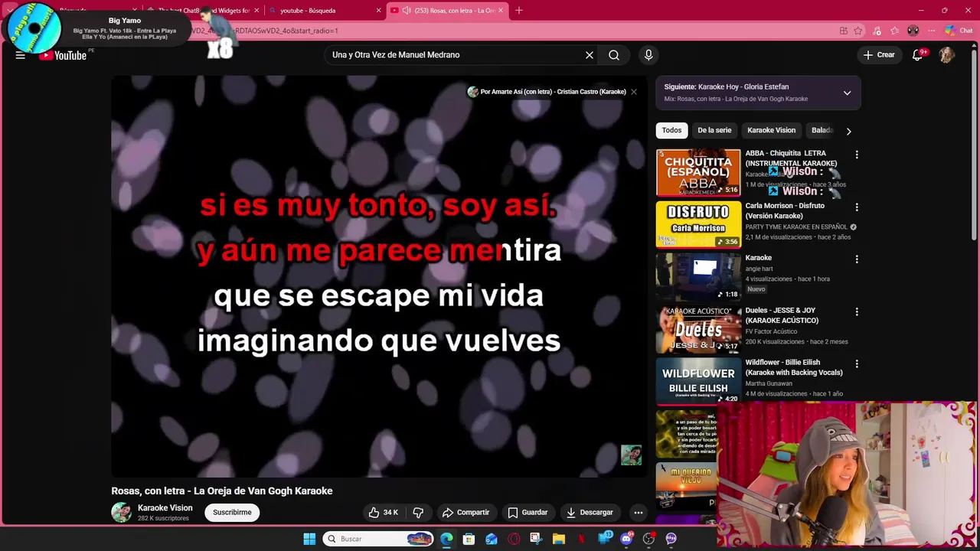
Task: Select the Rosas, con letra tab
Action: click(448, 11)
